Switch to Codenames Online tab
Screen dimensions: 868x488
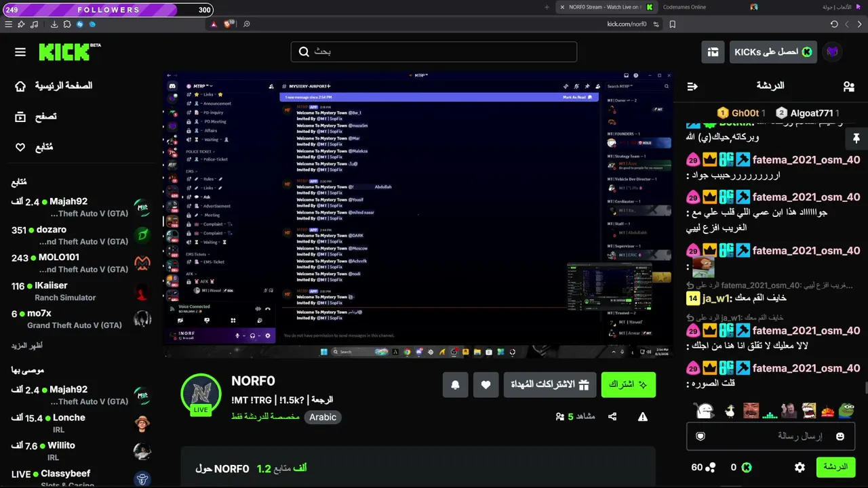click(x=709, y=7)
